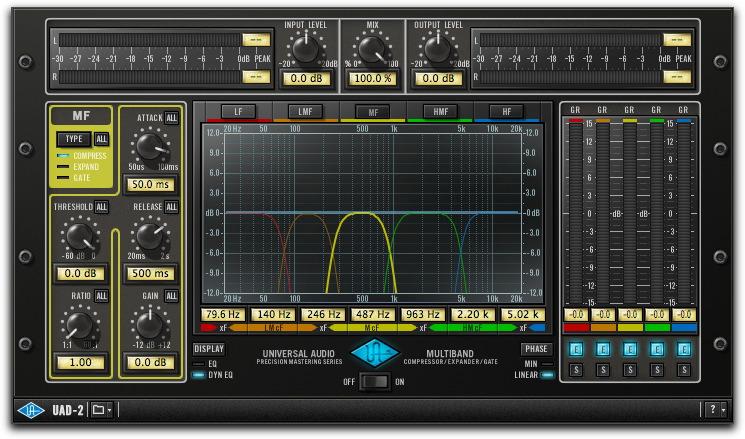Click the 100.0 % mix value field
Viewport: 745px width, 439px height.
(372, 78)
